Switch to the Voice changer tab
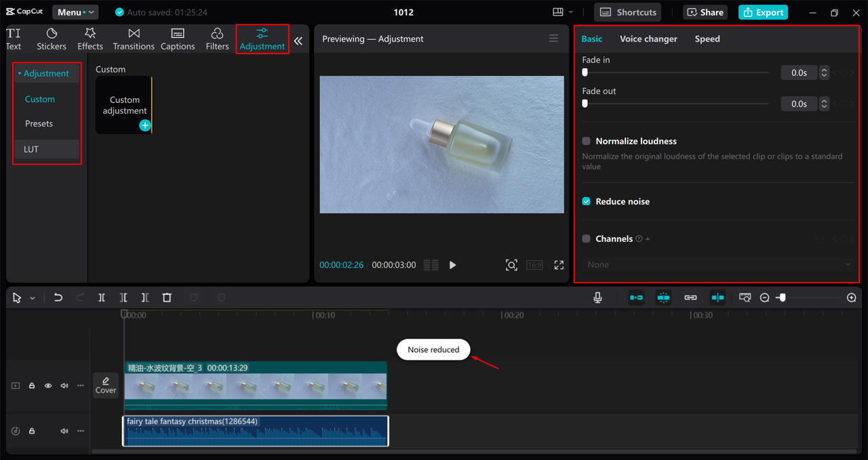Image resolution: width=868 pixels, height=460 pixels. 648,39
